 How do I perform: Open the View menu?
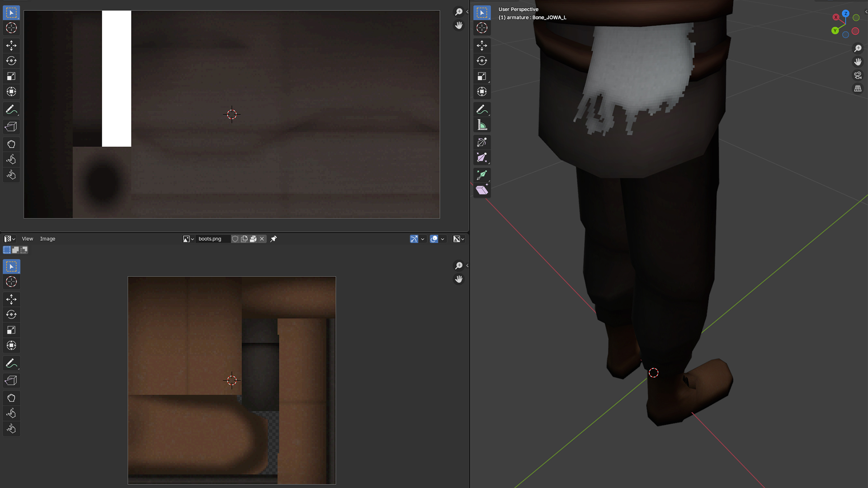click(27, 239)
